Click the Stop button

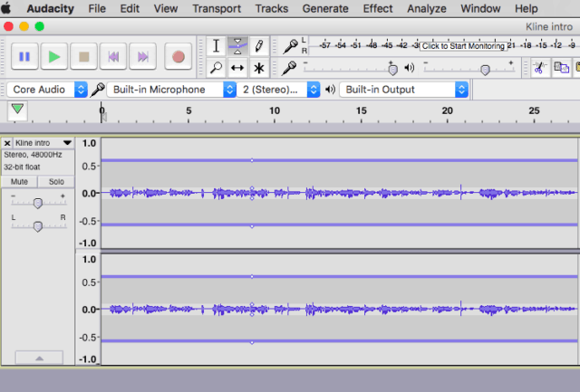coord(83,56)
